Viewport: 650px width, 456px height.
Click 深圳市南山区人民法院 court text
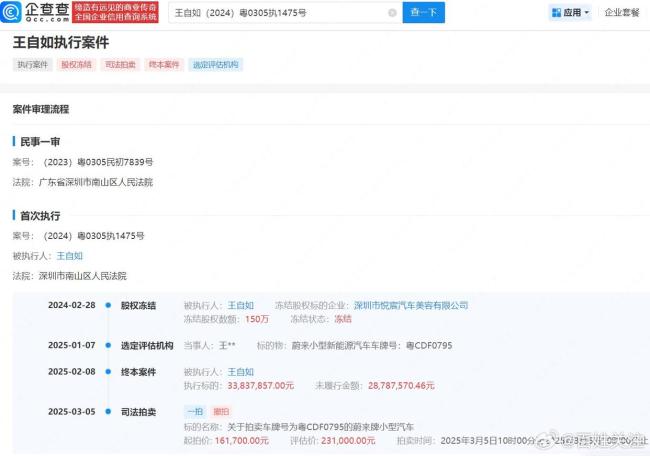(x=82, y=276)
